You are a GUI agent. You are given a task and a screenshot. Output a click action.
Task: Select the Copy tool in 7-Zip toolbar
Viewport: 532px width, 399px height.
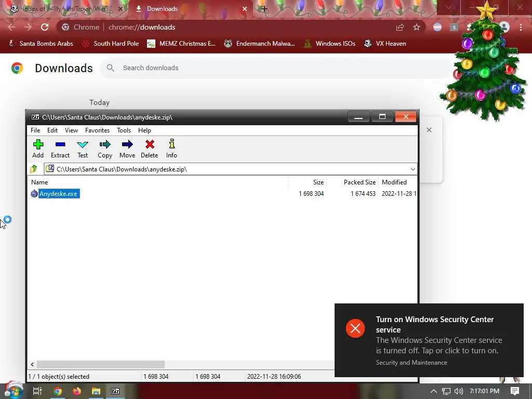[105, 149]
